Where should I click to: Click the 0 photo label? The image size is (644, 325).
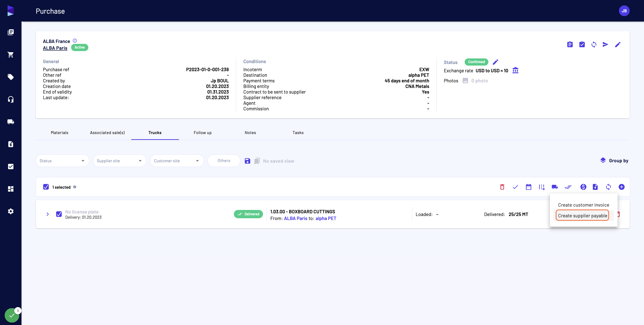click(479, 81)
